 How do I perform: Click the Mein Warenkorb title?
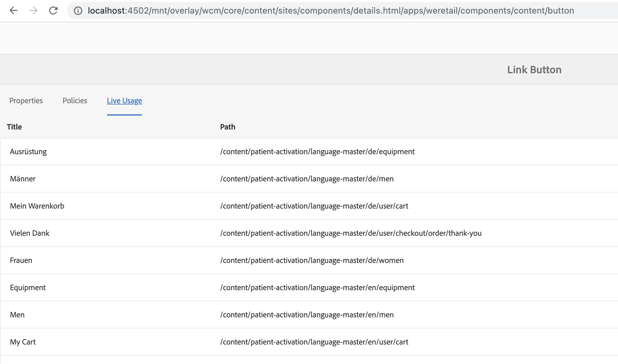pos(37,206)
